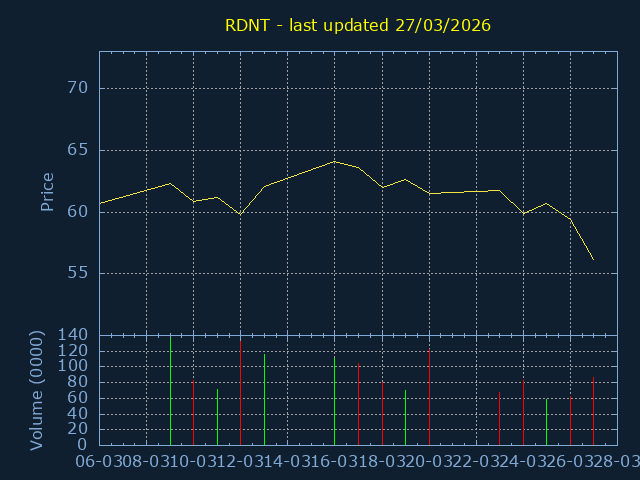Click the 06-03 date label on x-axis
The width and height of the screenshot is (640, 480).
[99, 461]
